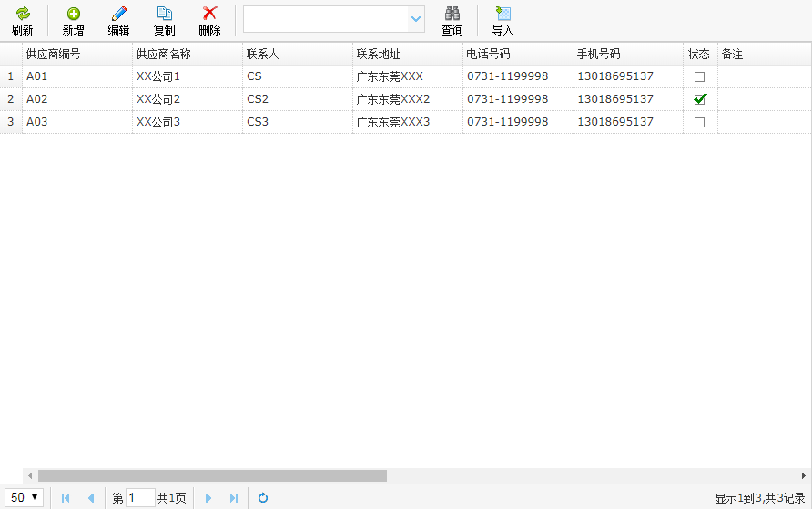Click address cell 广东东莞XXX2
The width and height of the screenshot is (812, 509).
coord(408,99)
